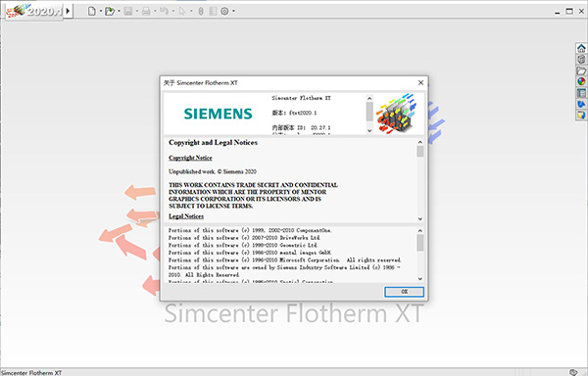
Task: Expand the dropdown arrow next to the Print icon
Action: [155, 11]
